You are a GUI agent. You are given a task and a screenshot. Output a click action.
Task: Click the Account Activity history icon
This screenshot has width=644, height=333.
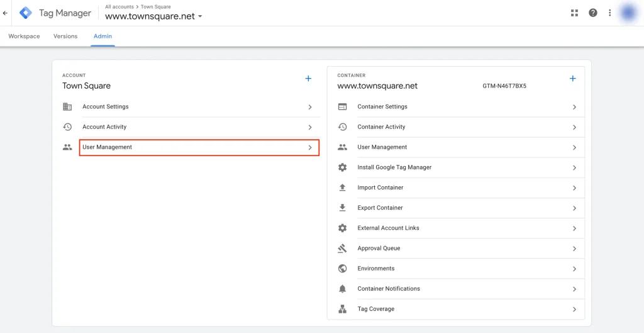click(67, 127)
